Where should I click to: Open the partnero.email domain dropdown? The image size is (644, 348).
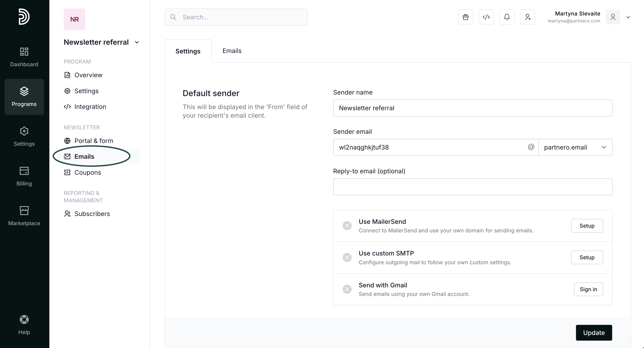point(575,147)
